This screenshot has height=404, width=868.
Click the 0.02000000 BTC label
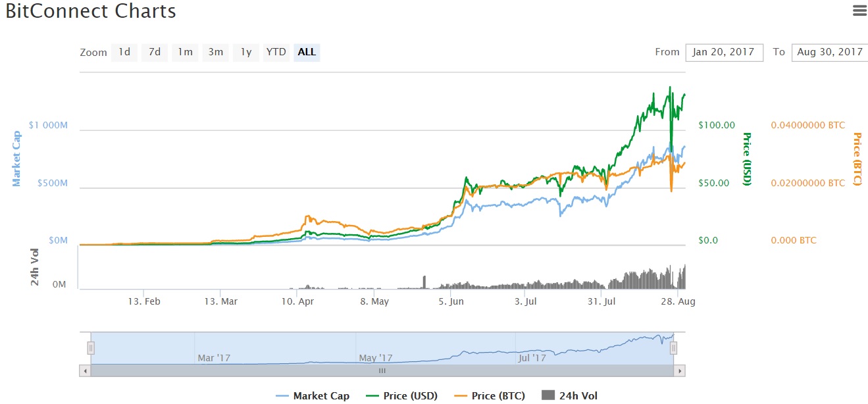pyautogui.click(x=808, y=183)
